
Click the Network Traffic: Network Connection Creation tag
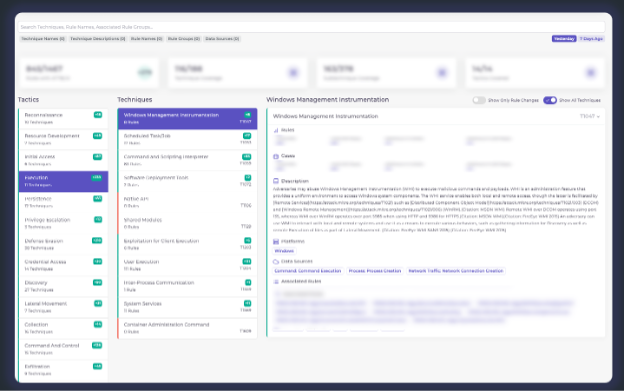tap(456, 271)
